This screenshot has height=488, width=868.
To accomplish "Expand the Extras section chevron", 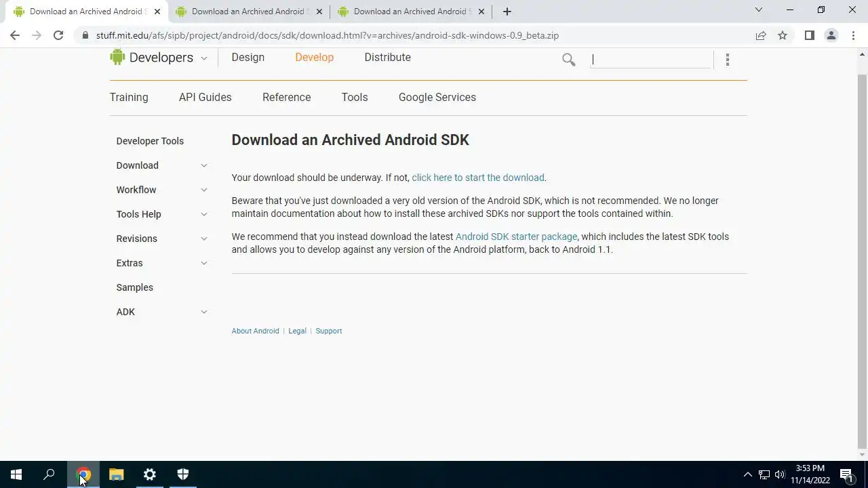I will click(203, 263).
